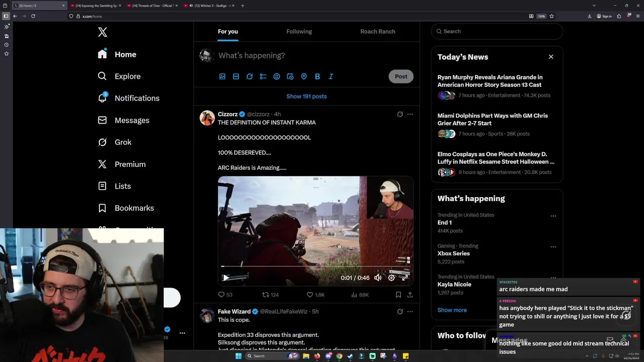Open options for End 1 trend
The image size is (644, 362).
(x=553, y=216)
